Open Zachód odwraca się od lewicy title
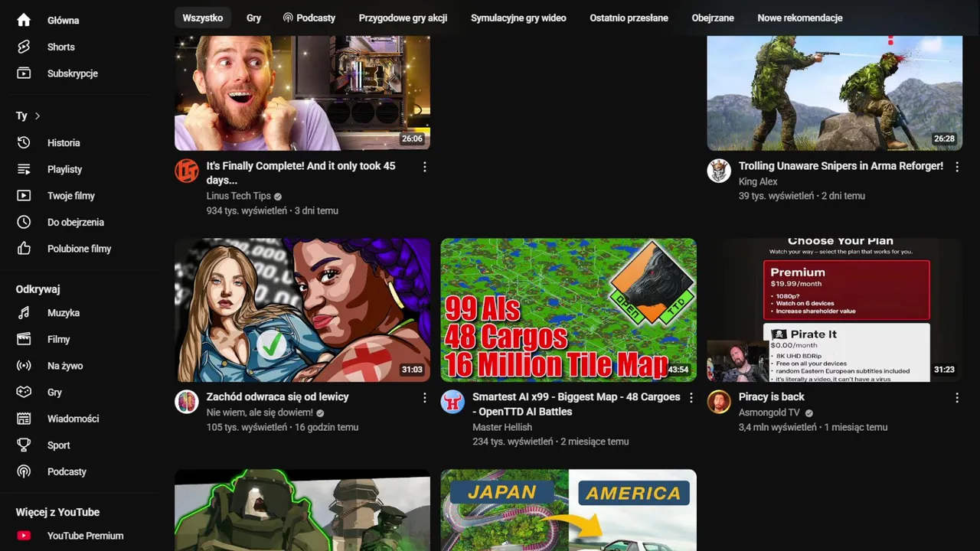The image size is (980, 551). coord(277,397)
